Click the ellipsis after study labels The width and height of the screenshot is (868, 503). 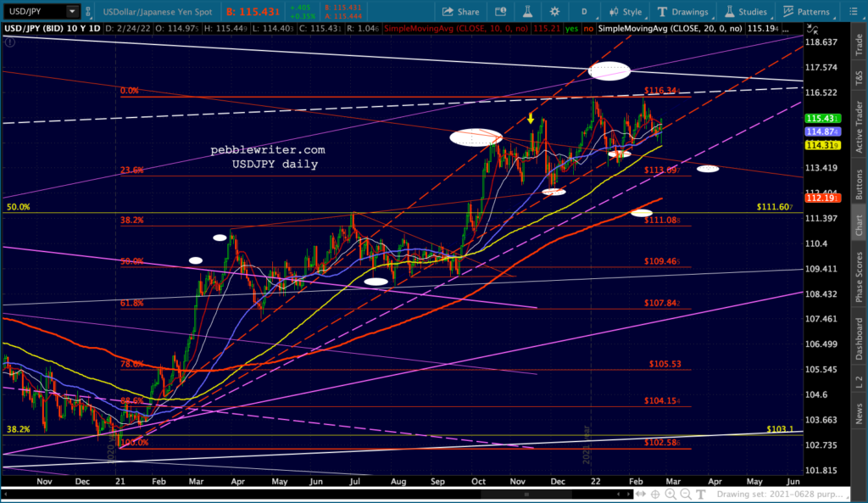(786, 30)
